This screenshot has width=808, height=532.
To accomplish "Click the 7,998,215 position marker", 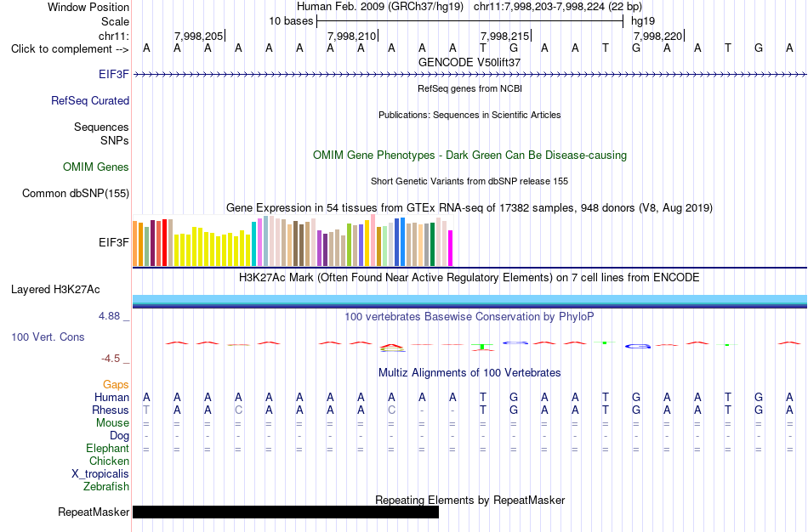I will 505,36.
